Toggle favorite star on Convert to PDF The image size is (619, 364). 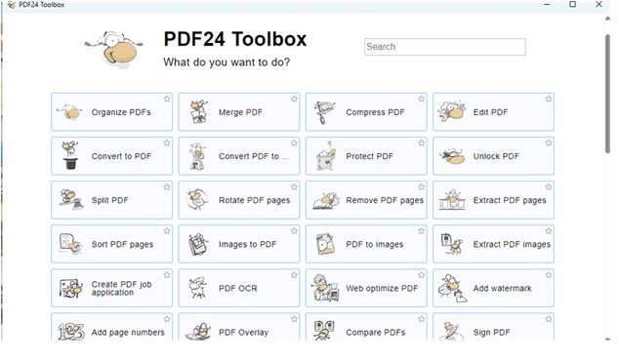point(167,142)
